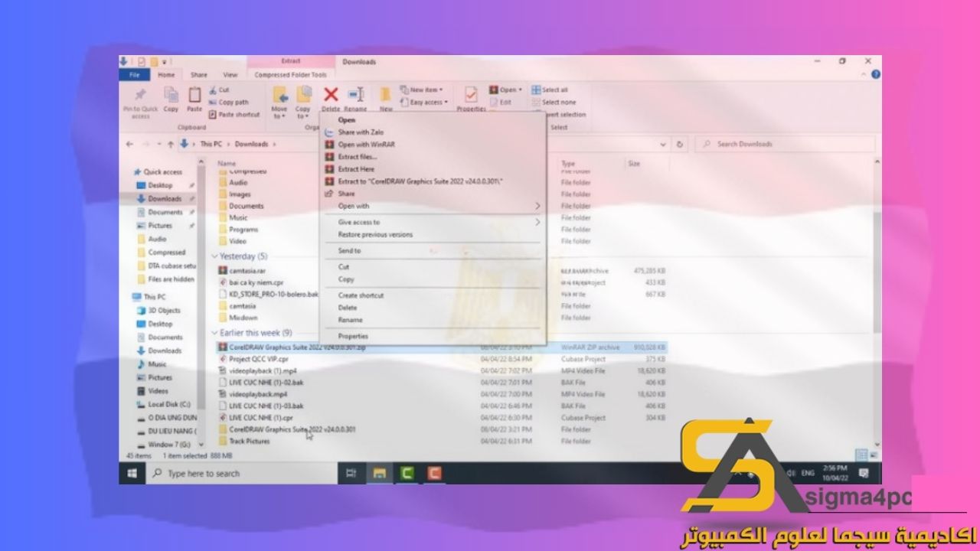Open the ribbon Open dropdown arrow
Viewport: 980px width, 551px height.
pyautogui.click(x=520, y=90)
